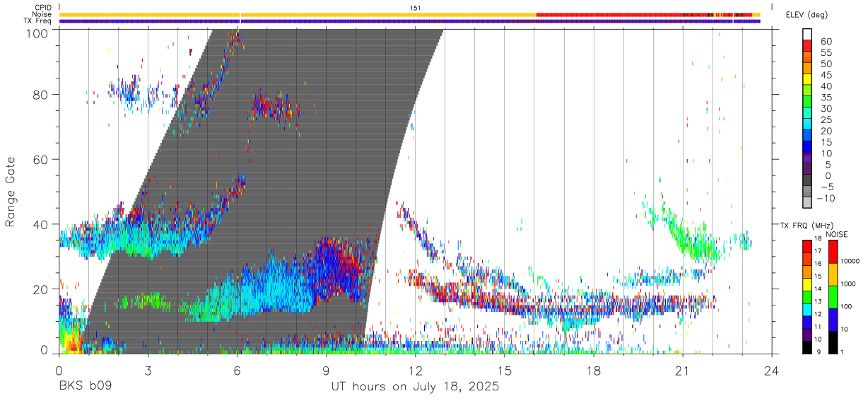
Task: Click green echo patch near gate 33, 21 UT
Action: click(x=696, y=244)
